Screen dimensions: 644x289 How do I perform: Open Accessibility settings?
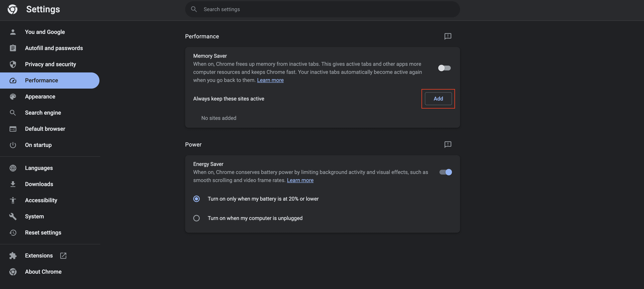50,200
